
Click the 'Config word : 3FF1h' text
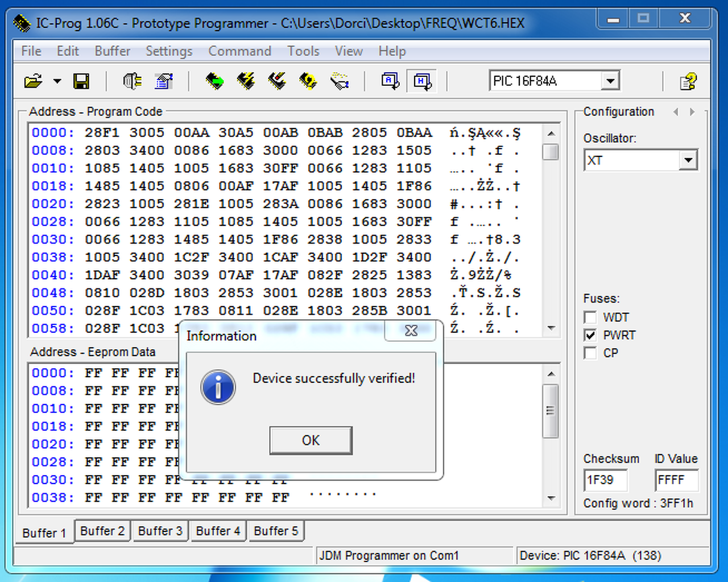(x=638, y=503)
